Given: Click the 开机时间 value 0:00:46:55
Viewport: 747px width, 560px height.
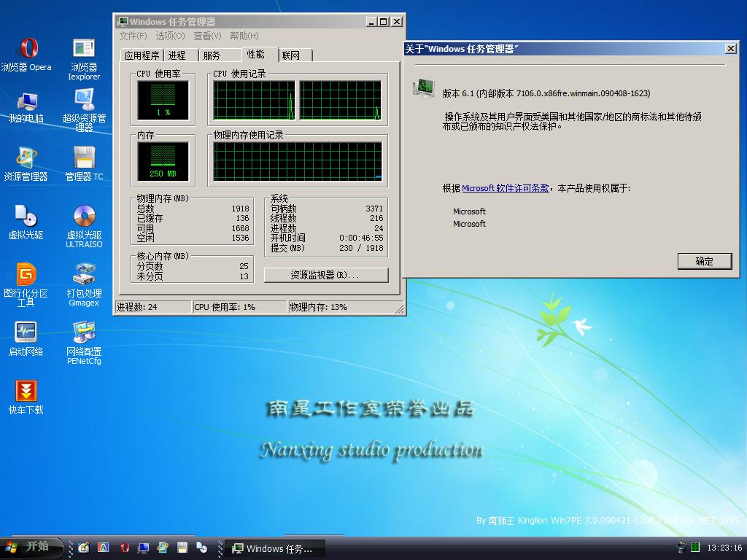Looking at the screenshot, I should click(361, 238).
